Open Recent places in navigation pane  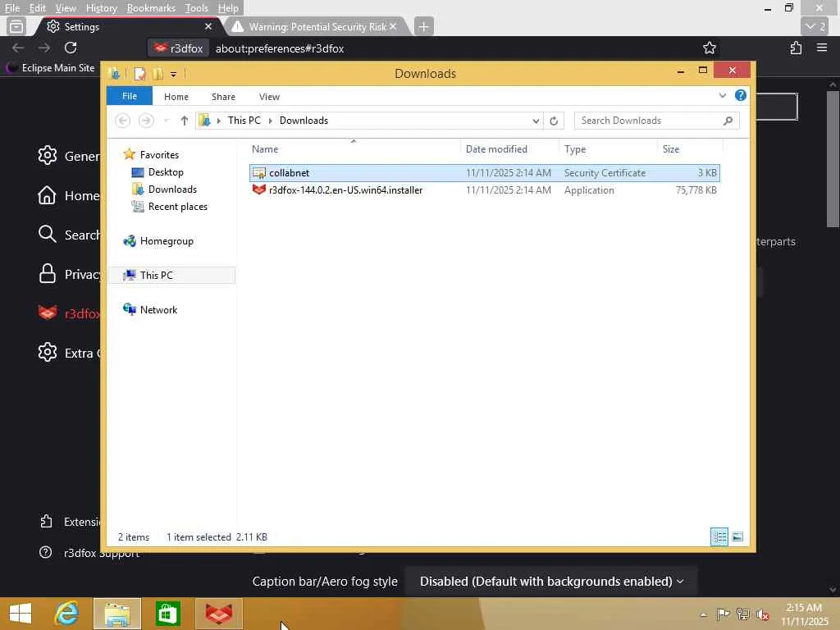(x=177, y=206)
